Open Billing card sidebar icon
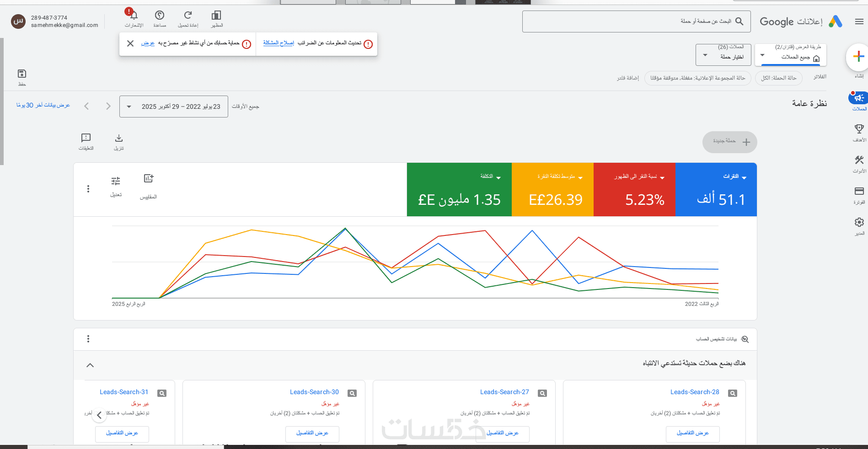Screen dimensions: 868x449 [859, 191]
